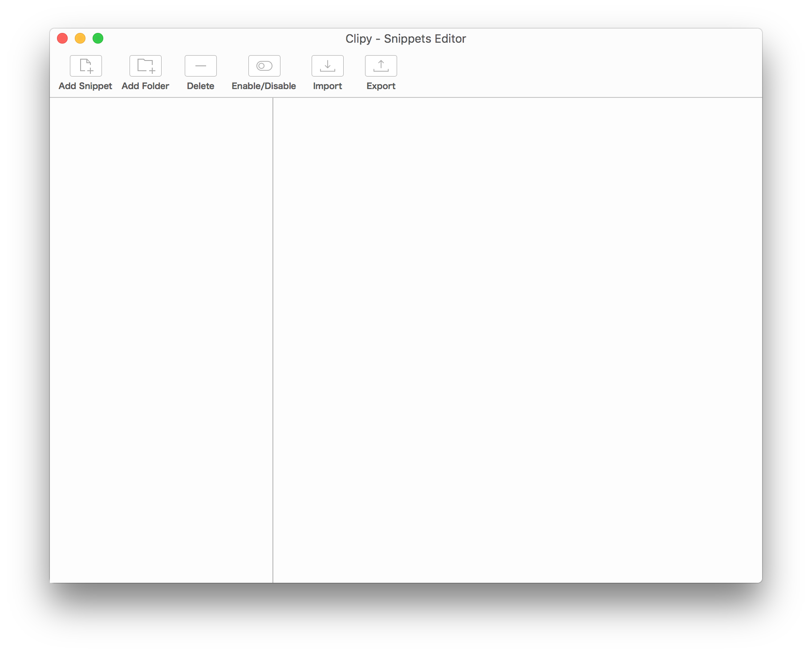Select the Delete icon in the toolbar
The height and width of the screenshot is (654, 812).
(x=200, y=65)
